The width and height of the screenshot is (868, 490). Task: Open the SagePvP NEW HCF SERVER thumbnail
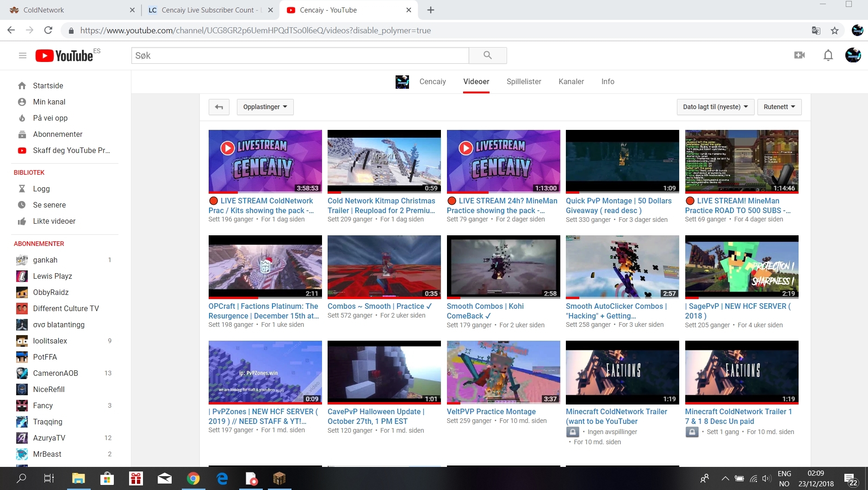click(742, 267)
